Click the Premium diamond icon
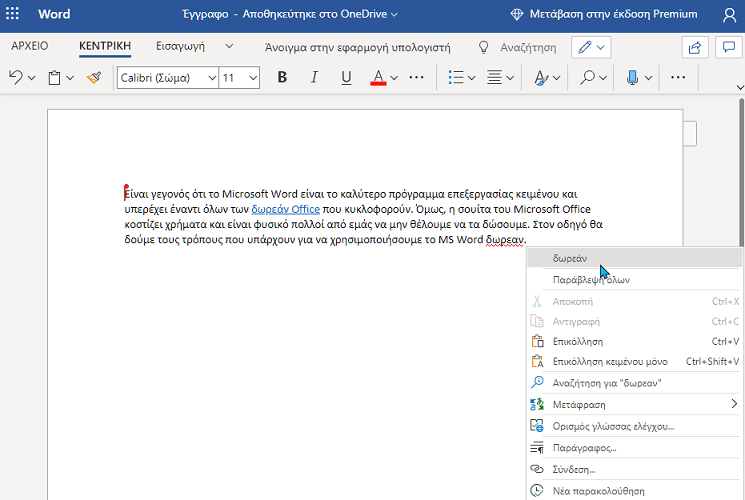This screenshot has height=500, width=745. (x=516, y=14)
